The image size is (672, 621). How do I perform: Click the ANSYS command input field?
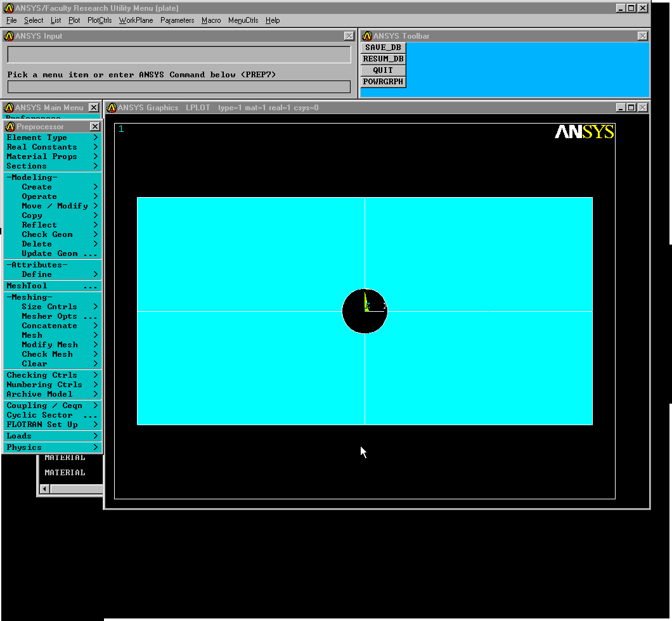tap(179, 87)
